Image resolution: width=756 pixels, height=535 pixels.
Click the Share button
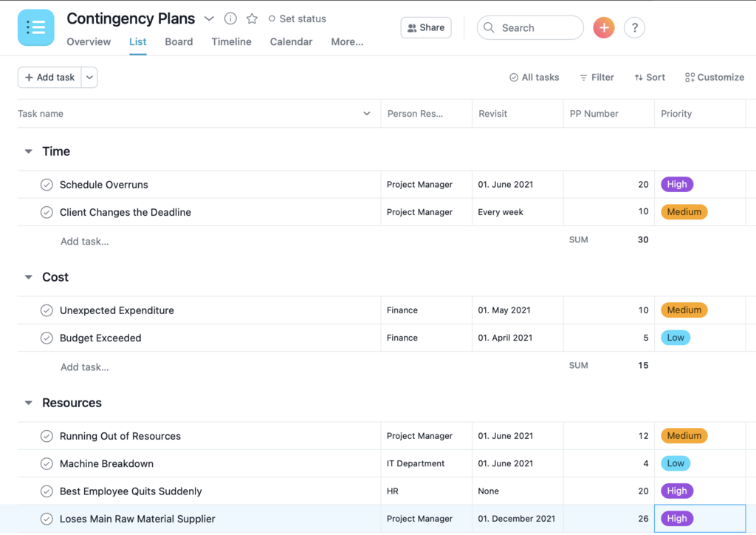(x=426, y=28)
